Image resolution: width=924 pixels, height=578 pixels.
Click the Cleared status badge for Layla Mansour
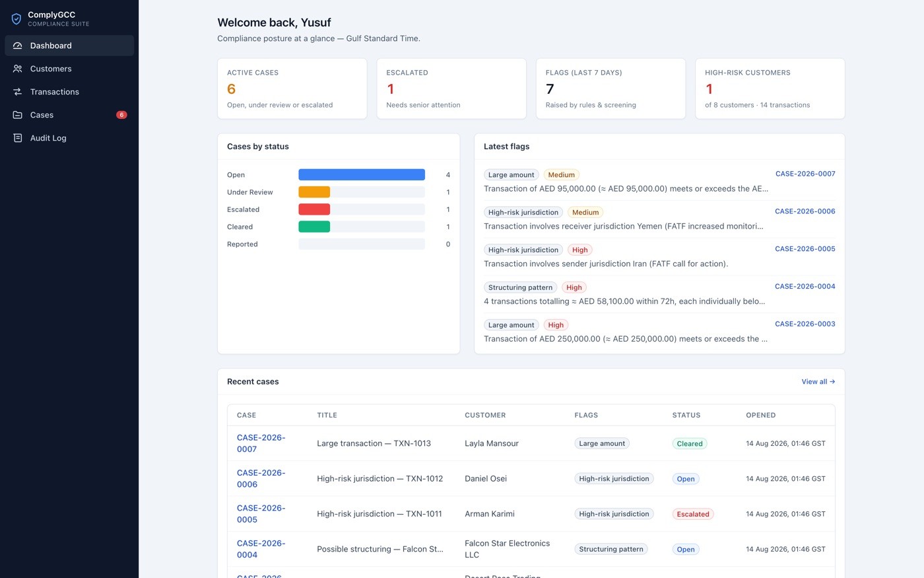point(690,444)
